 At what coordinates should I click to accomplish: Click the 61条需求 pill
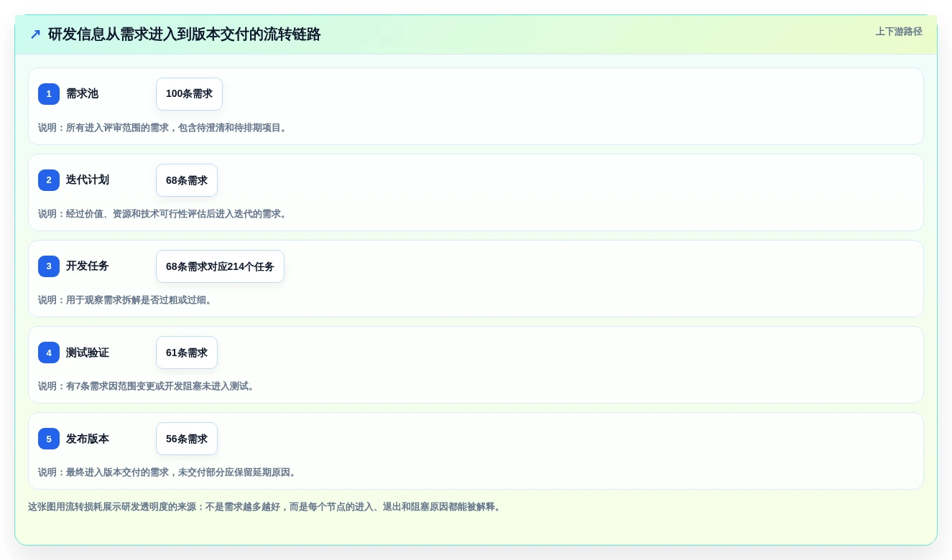[187, 353]
